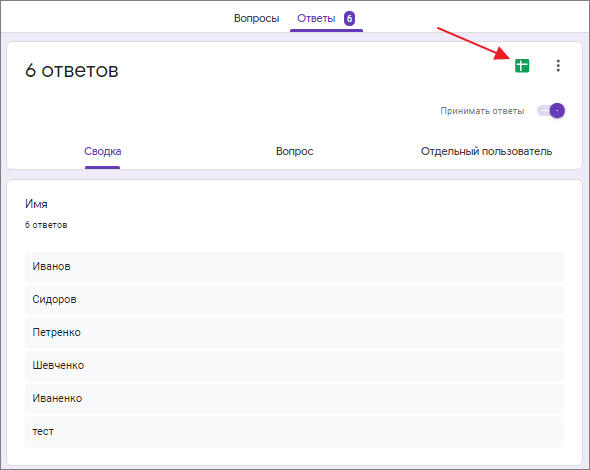Toggle the Принимать ответы switch off
This screenshot has height=470, width=590.
tap(551, 111)
